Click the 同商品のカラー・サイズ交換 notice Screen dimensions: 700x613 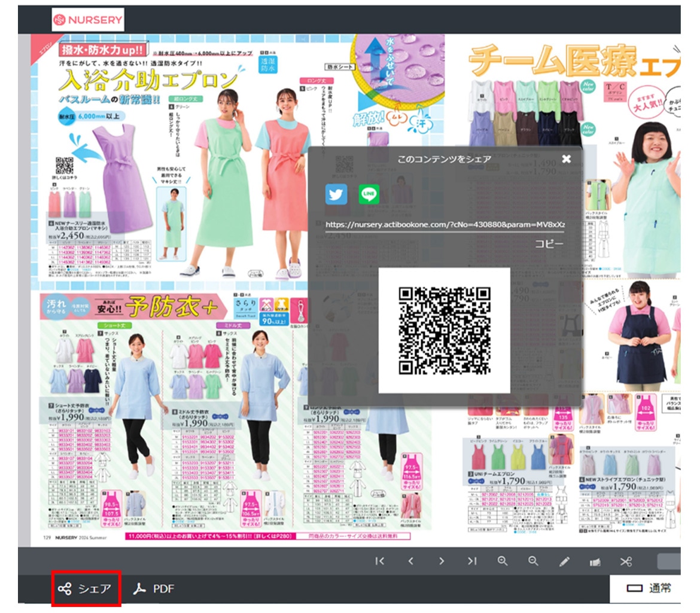pos(352,536)
